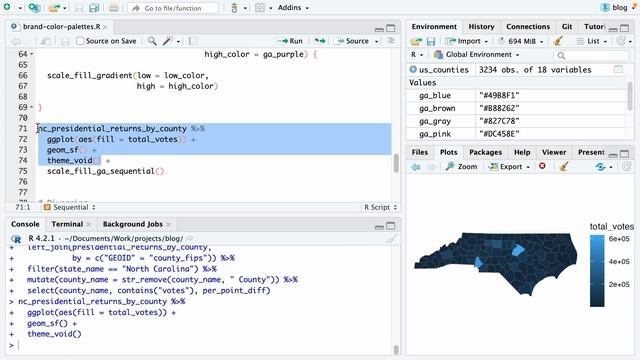The height and width of the screenshot is (360, 640).
Task: Switch the List view dropdown
Action: click(592, 41)
